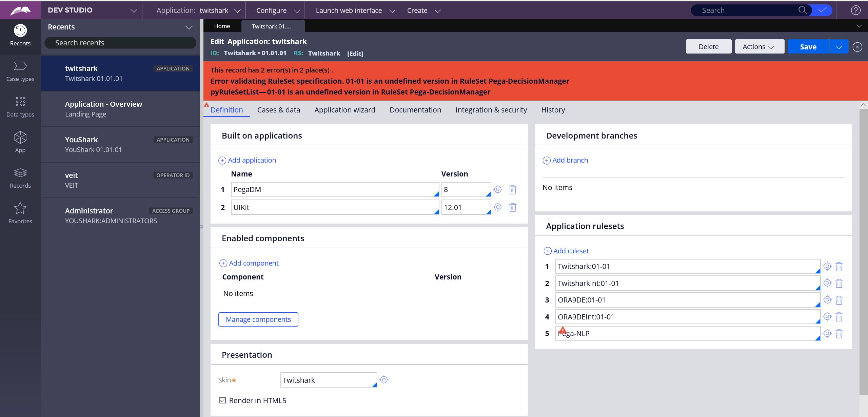Open the Recents sidebar icon
The height and width of the screenshot is (417, 868).
pos(20,35)
